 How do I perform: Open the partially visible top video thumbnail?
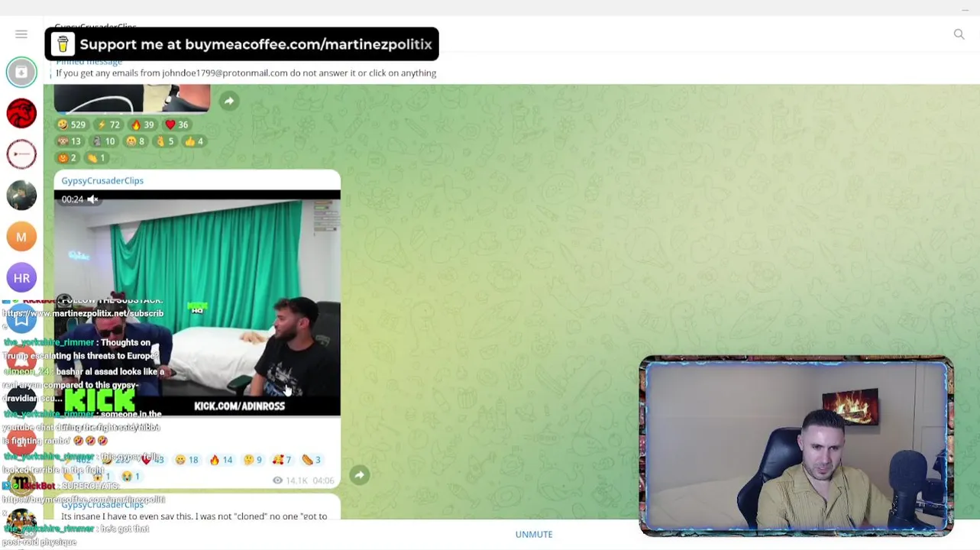coord(131,99)
